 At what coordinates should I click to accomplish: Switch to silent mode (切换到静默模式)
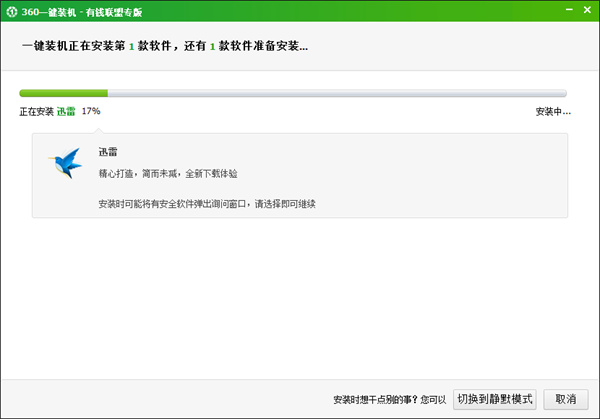click(494, 399)
